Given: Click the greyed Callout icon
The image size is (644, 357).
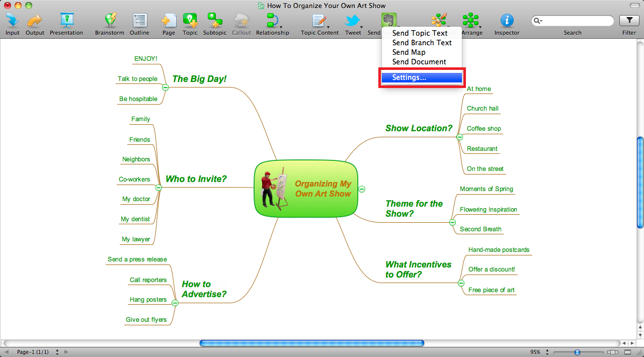Looking at the screenshot, I should pyautogui.click(x=242, y=21).
